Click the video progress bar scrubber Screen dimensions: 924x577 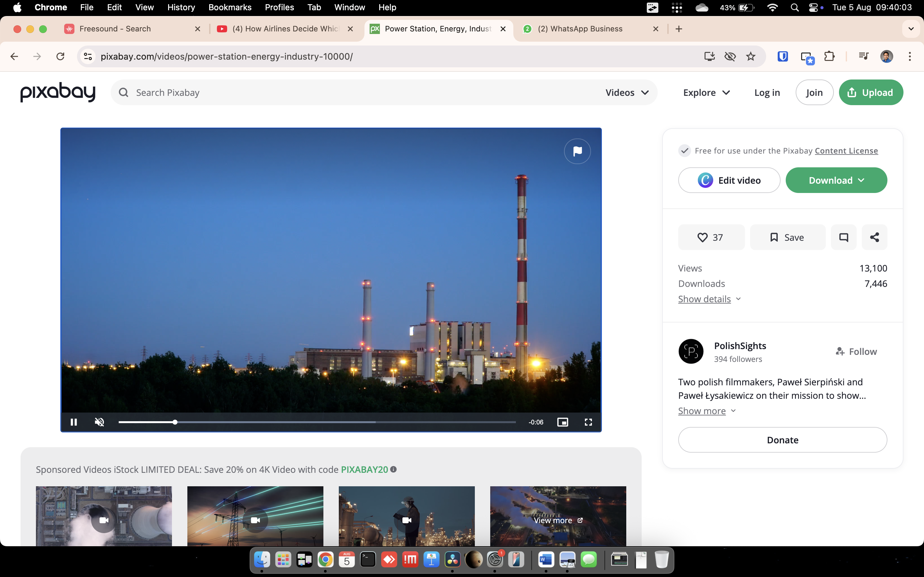coord(175,422)
